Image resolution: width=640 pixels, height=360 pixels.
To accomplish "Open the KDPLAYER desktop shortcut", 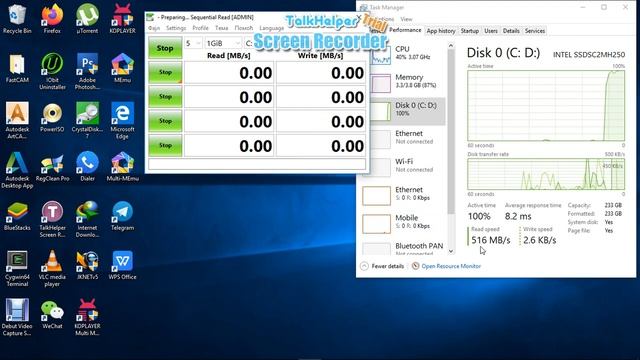I will pos(122,19).
